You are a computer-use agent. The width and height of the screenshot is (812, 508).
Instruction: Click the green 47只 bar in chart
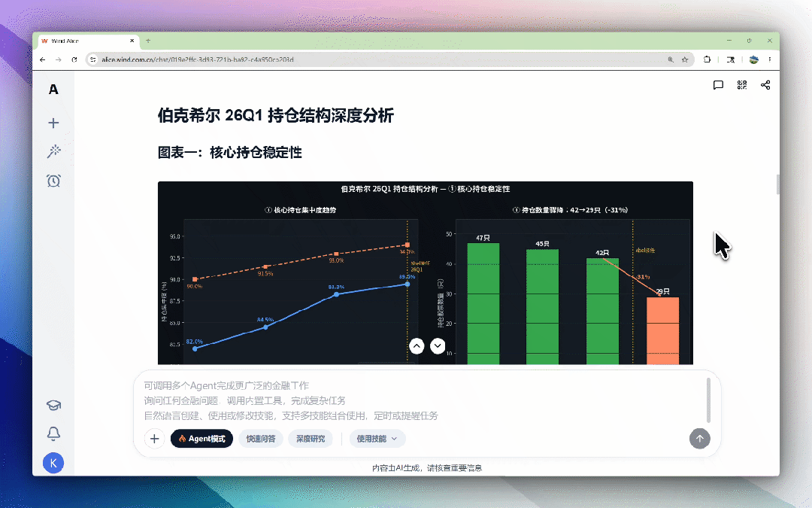[483, 304]
